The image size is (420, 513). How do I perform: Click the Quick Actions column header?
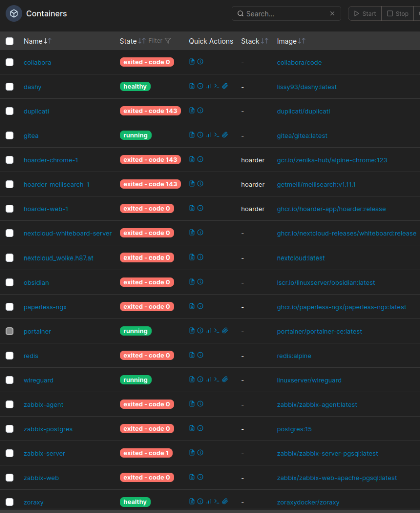click(211, 41)
